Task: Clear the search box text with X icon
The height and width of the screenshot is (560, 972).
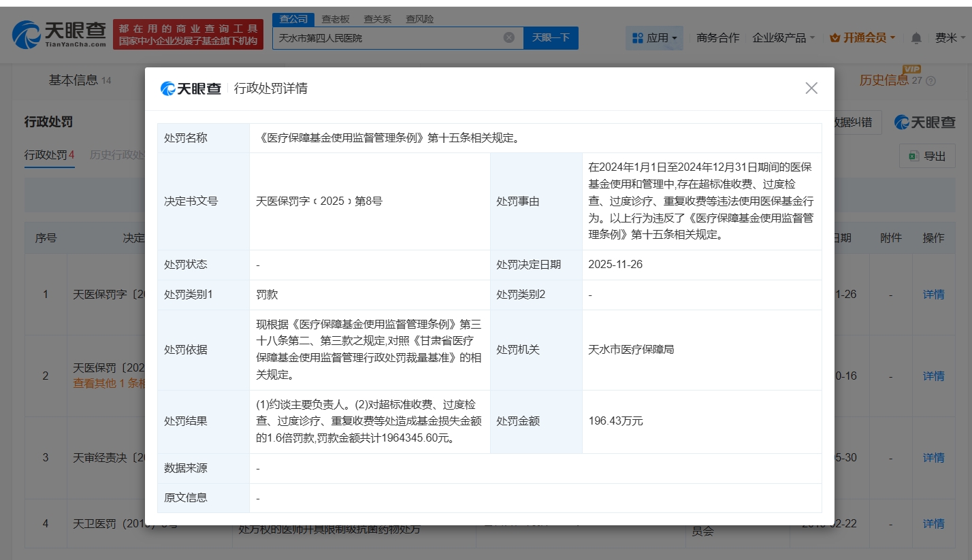Action: [x=508, y=38]
